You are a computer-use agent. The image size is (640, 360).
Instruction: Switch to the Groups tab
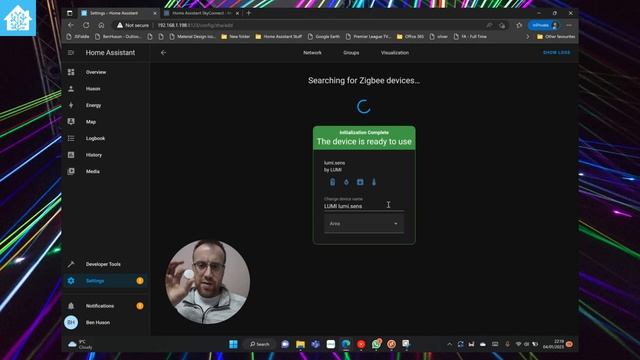click(x=351, y=53)
